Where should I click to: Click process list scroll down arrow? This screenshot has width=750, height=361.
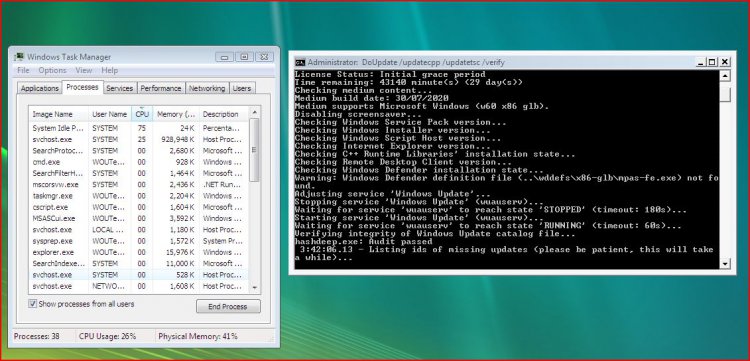click(254, 287)
